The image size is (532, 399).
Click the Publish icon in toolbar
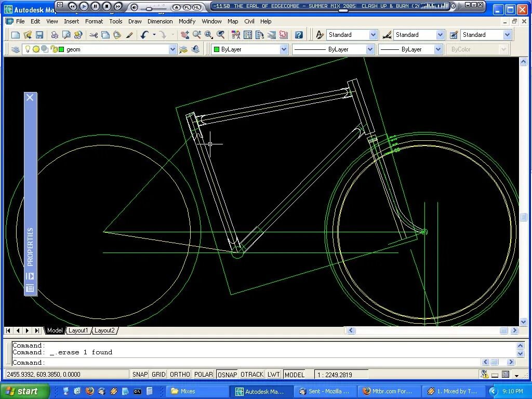pos(78,35)
